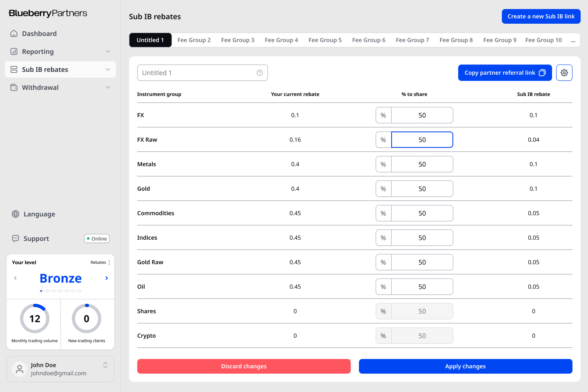Select the Fee Group 7 tab
588x392 pixels.
[x=412, y=40]
